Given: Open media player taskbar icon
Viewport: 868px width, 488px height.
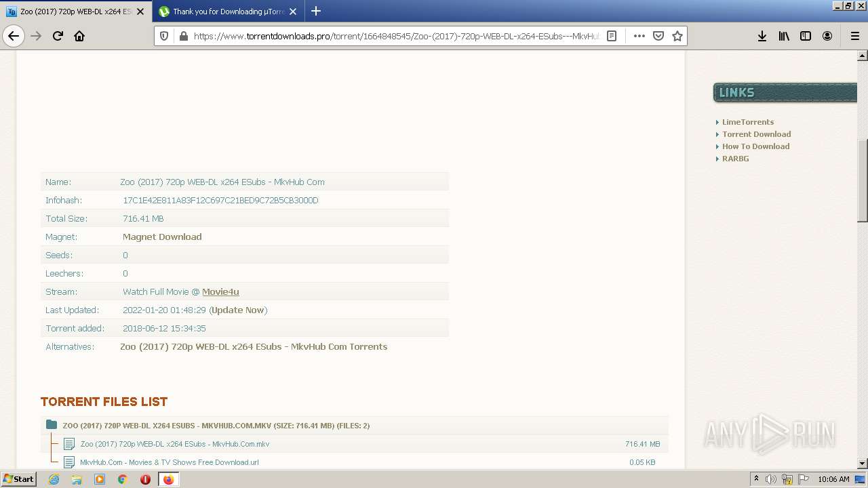Looking at the screenshot, I should coord(100,479).
